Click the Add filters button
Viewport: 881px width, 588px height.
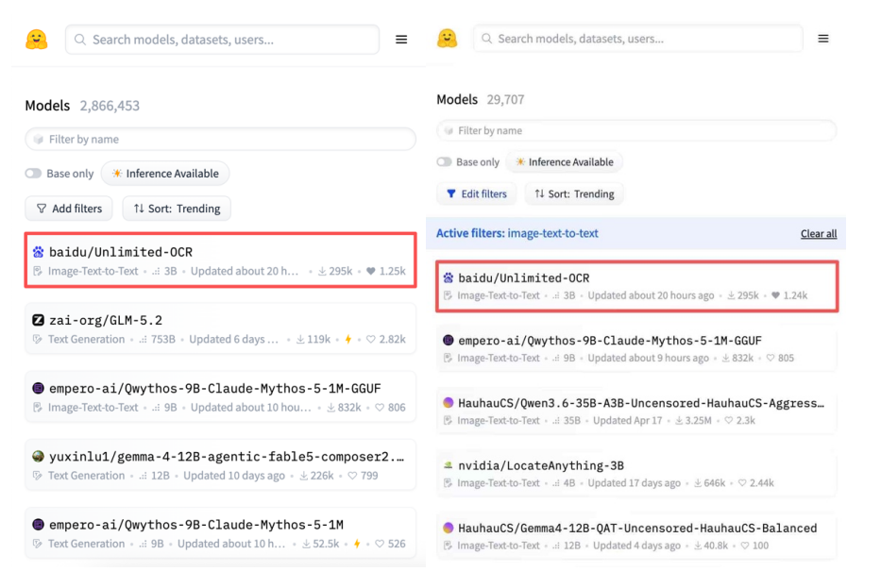tap(69, 209)
